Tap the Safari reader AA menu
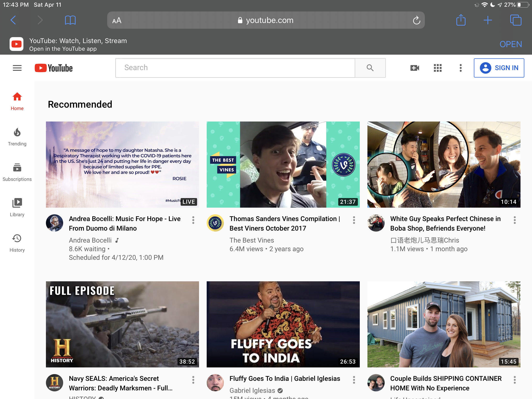 point(117,20)
